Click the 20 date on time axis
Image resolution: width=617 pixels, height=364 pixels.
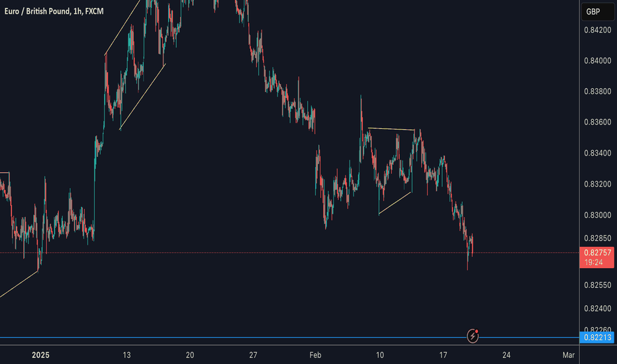(x=190, y=355)
